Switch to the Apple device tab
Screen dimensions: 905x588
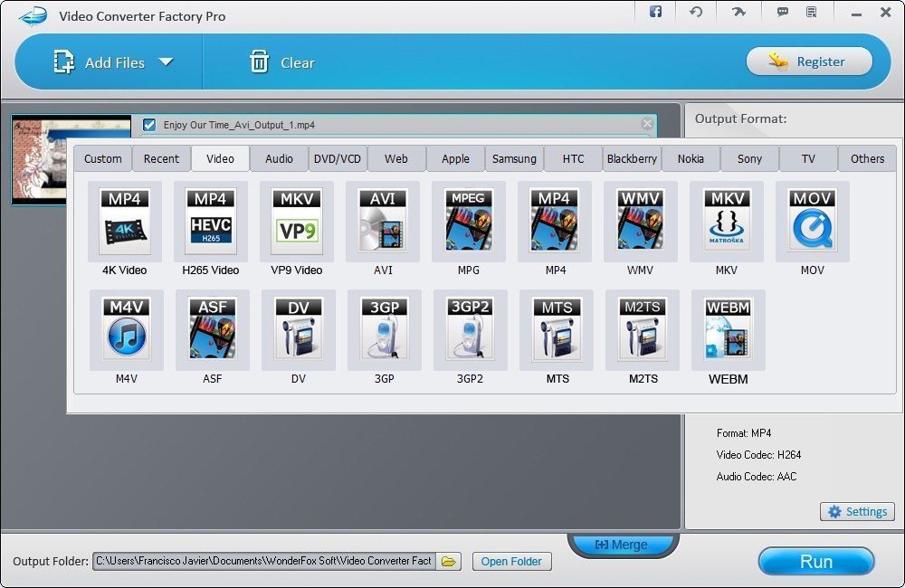coord(455,158)
